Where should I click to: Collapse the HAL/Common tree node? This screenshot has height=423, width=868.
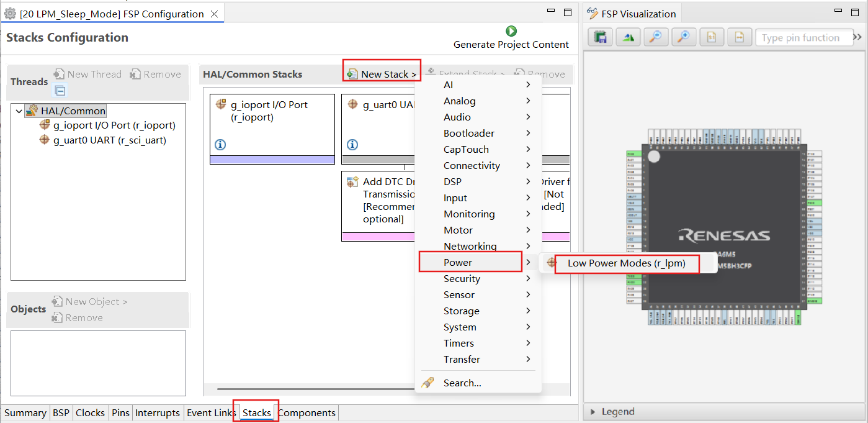click(19, 111)
